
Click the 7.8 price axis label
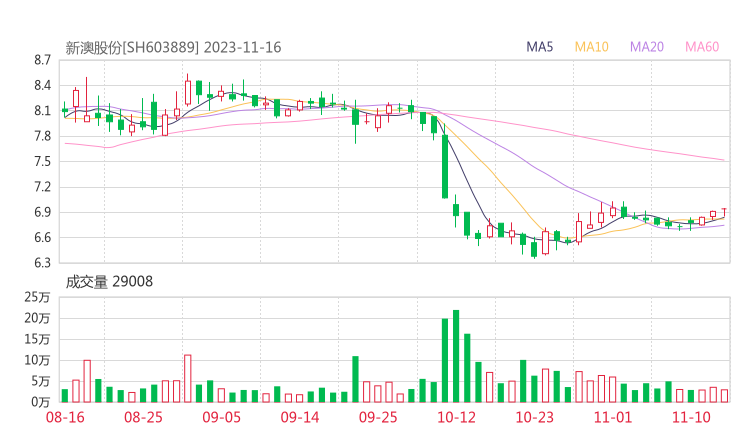[x=42, y=136]
